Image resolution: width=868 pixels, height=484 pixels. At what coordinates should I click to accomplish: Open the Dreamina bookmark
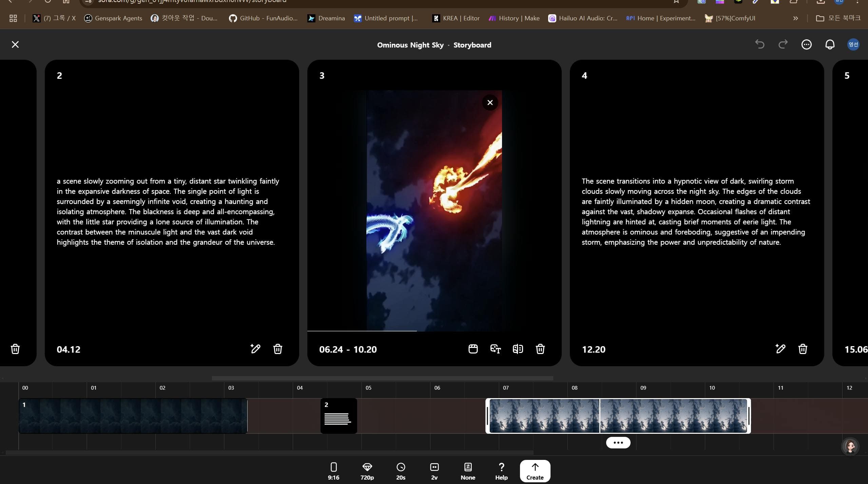326,18
